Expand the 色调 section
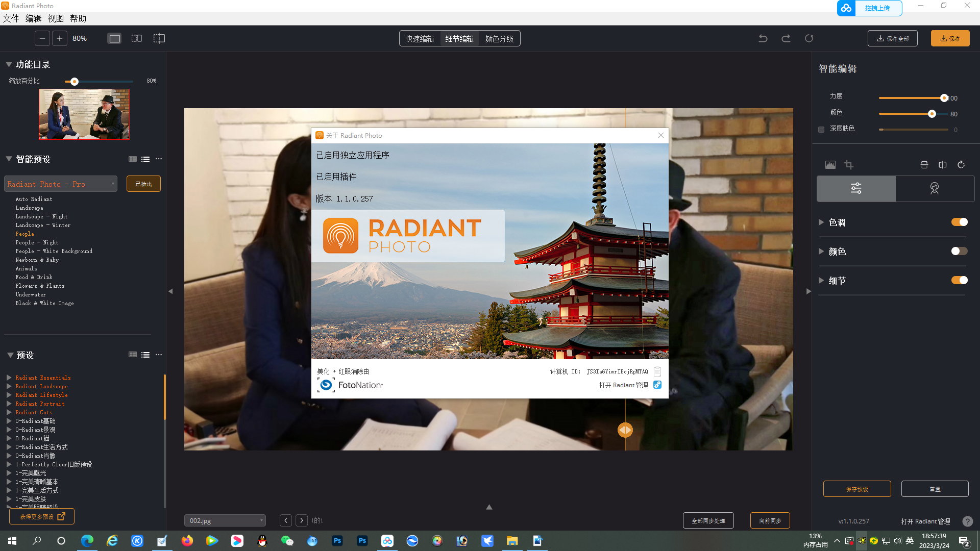The height and width of the screenshot is (551, 980). [821, 222]
